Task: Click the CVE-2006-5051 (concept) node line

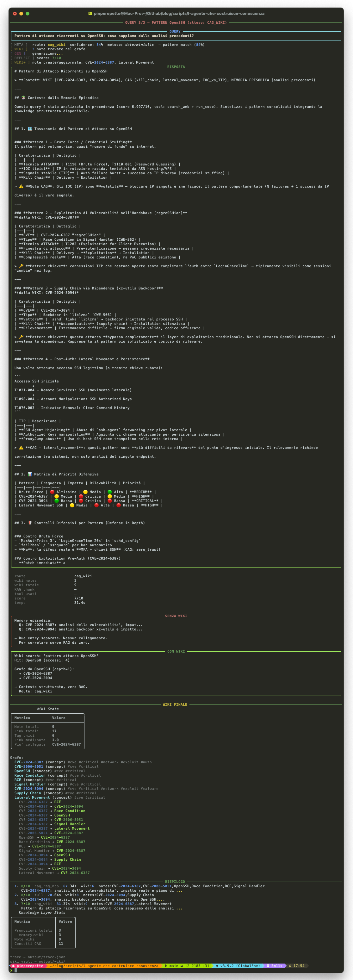Action: click(56, 766)
